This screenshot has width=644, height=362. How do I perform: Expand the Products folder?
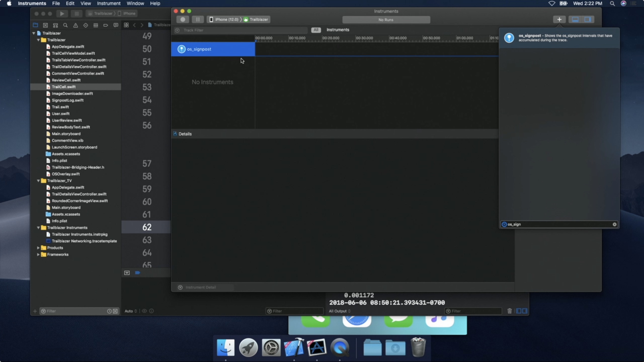[x=38, y=248]
